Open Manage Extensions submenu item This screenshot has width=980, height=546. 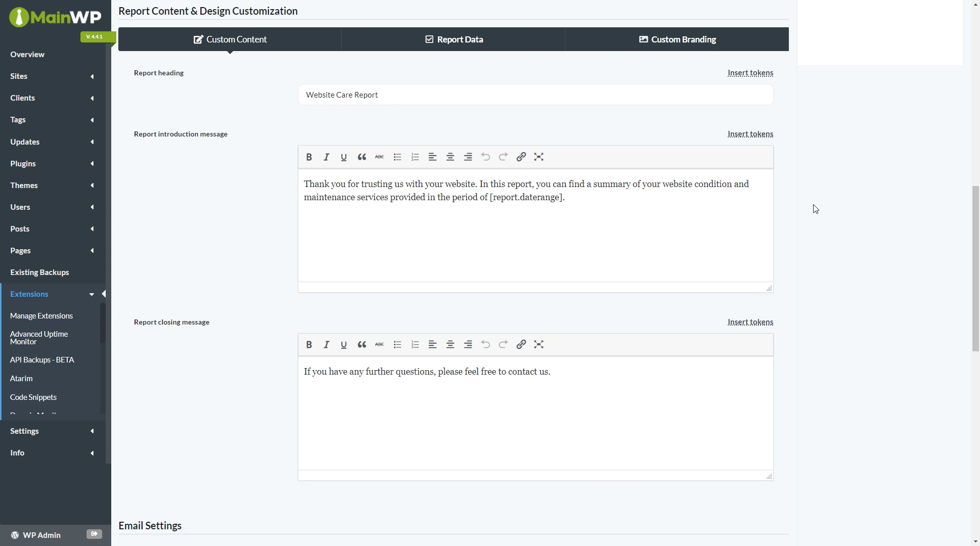pos(41,315)
